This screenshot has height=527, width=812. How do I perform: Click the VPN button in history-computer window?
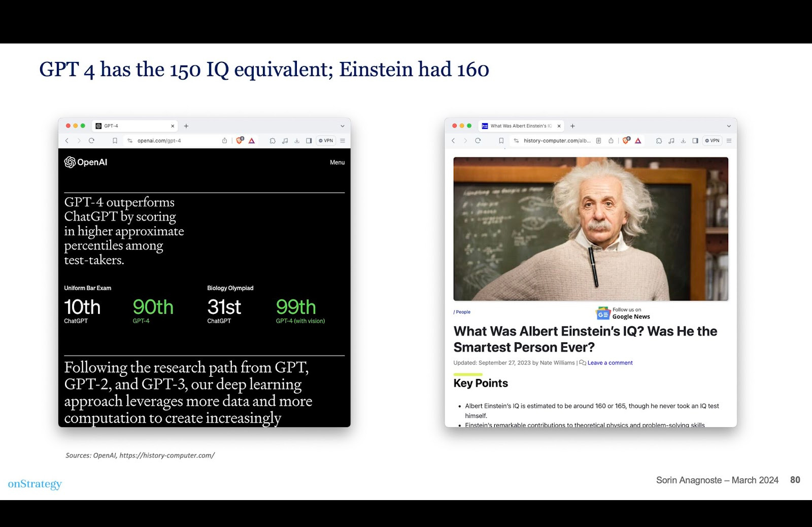[713, 141]
